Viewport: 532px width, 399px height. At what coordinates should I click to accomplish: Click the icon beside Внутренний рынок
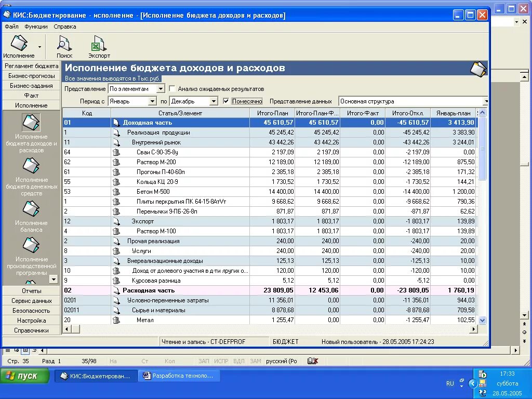click(116, 142)
